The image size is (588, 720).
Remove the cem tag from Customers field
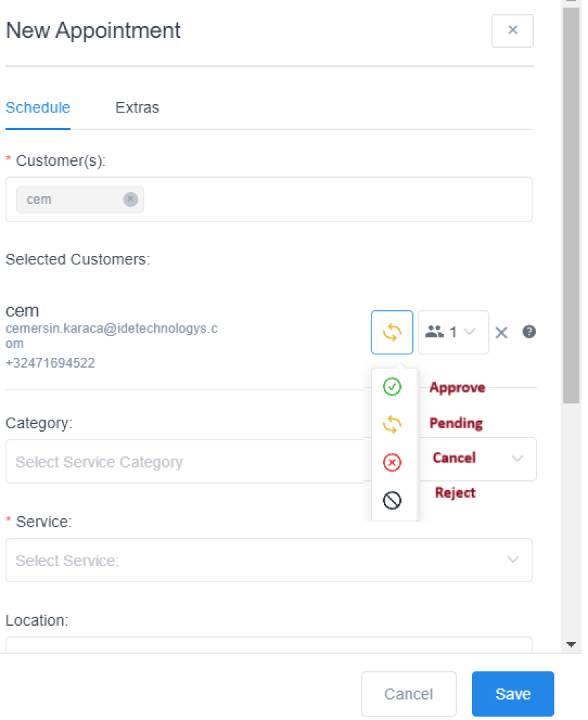click(130, 199)
